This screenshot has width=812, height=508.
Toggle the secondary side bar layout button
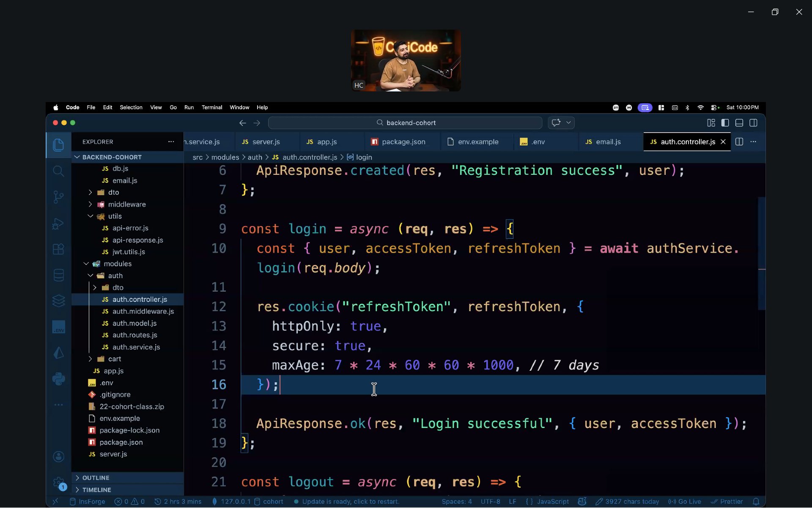tap(753, 123)
